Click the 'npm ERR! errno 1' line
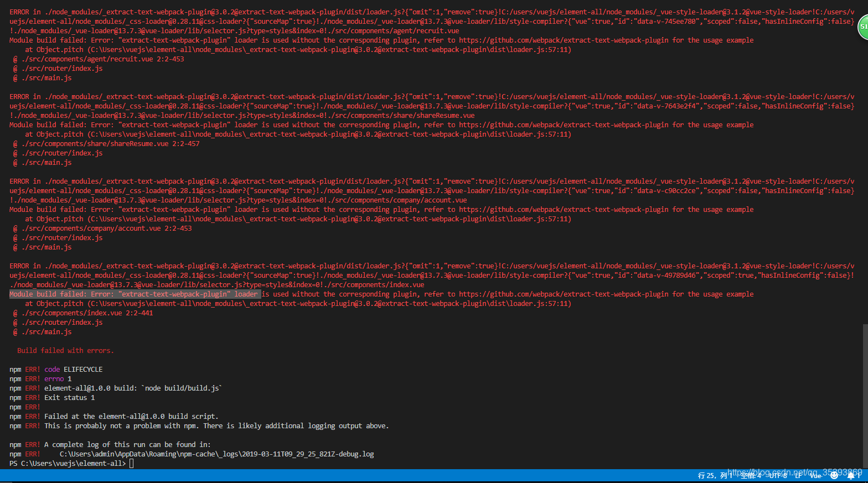The height and width of the screenshot is (483, 868). (x=40, y=379)
